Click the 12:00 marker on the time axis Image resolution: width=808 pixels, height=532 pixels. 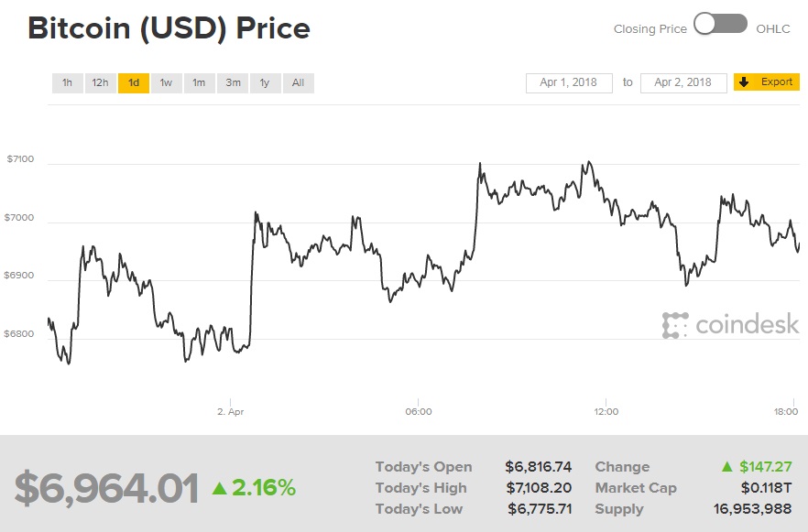click(x=606, y=412)
